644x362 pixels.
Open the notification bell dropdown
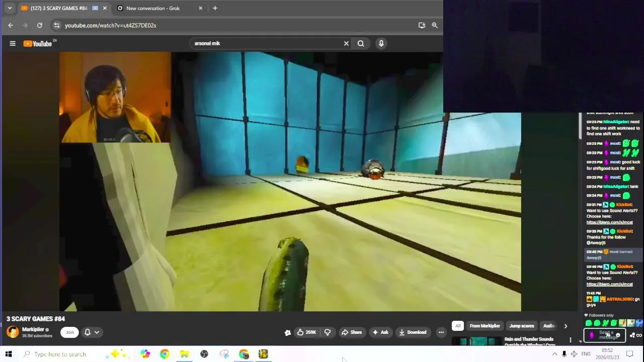pyautogui.click(x=92, y=332)
